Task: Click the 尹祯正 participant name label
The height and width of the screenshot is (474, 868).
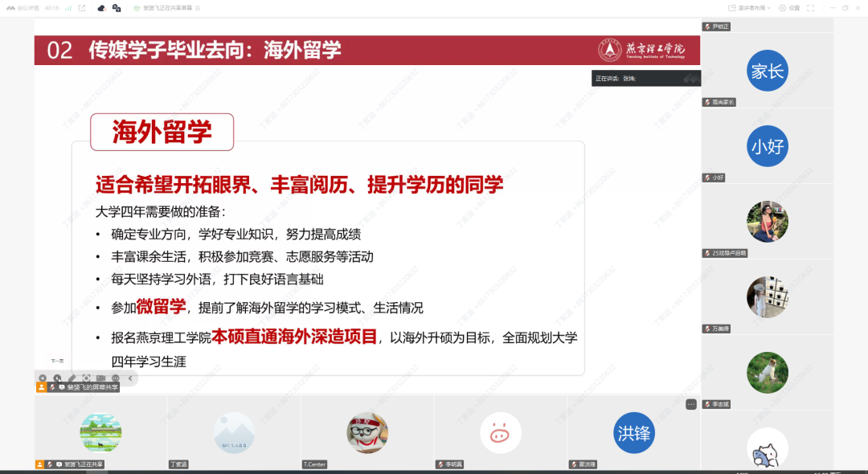Action: [716, 27]
